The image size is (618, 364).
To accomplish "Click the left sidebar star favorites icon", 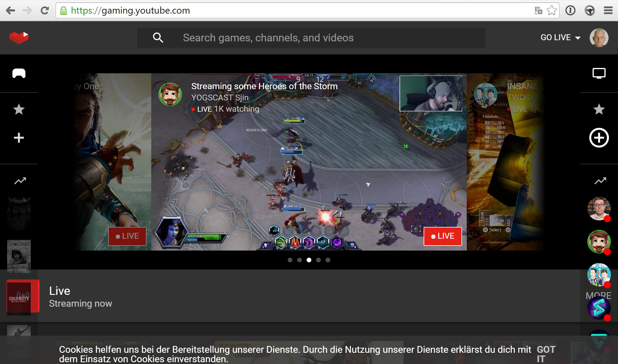I will tap(19, 109).
